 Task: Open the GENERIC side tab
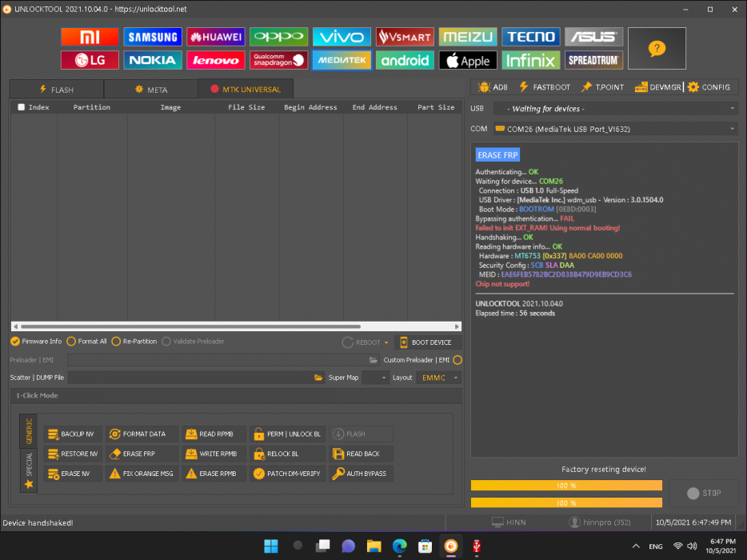[x=29, y=431]
